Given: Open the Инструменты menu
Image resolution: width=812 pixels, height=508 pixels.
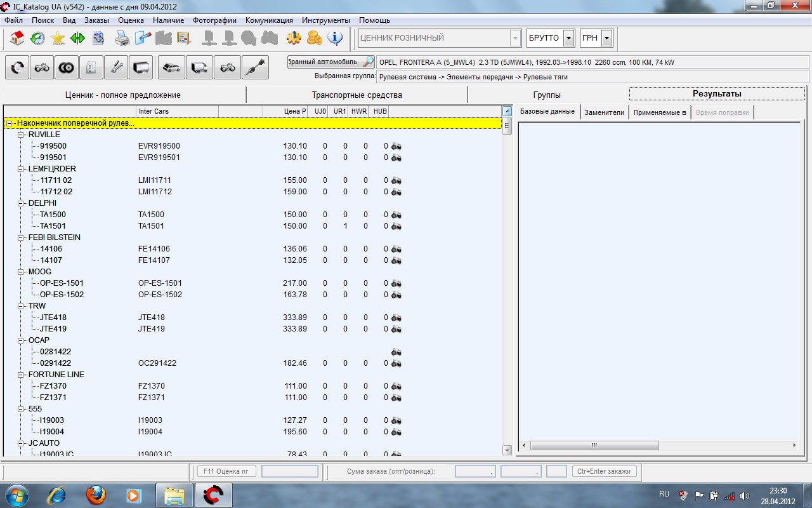Looking at the screenshot, I should (x=325, y=20).
